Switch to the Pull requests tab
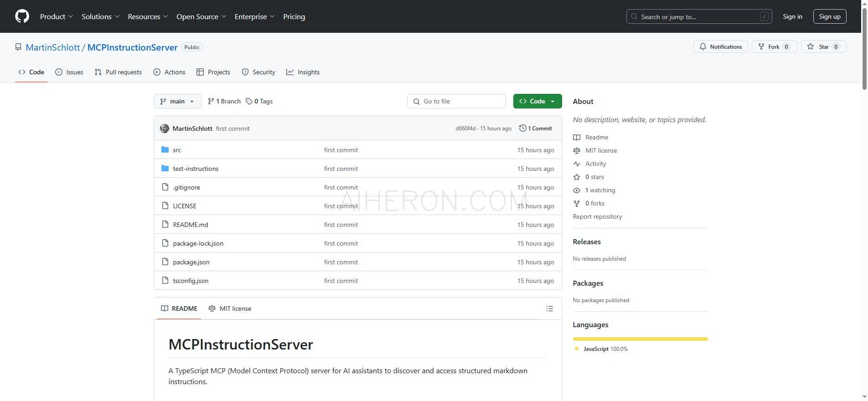 pyautogui.click(x=118, y=72)
